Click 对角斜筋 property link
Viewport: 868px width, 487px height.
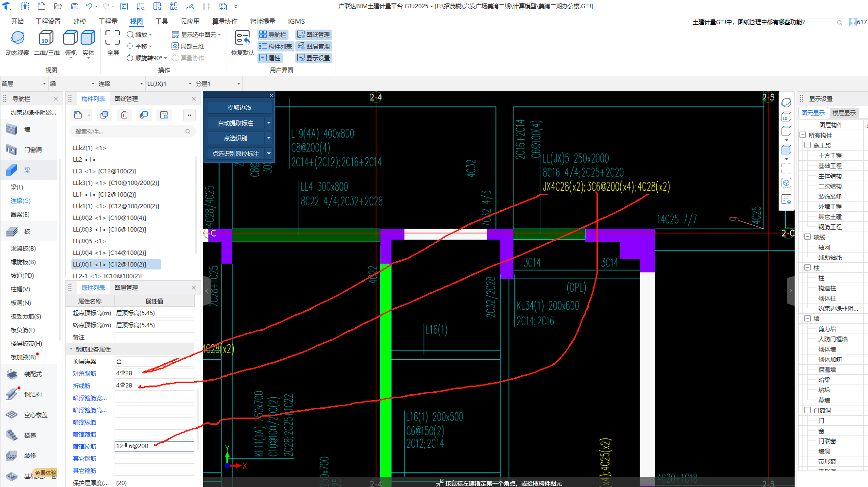pos(85,374)
